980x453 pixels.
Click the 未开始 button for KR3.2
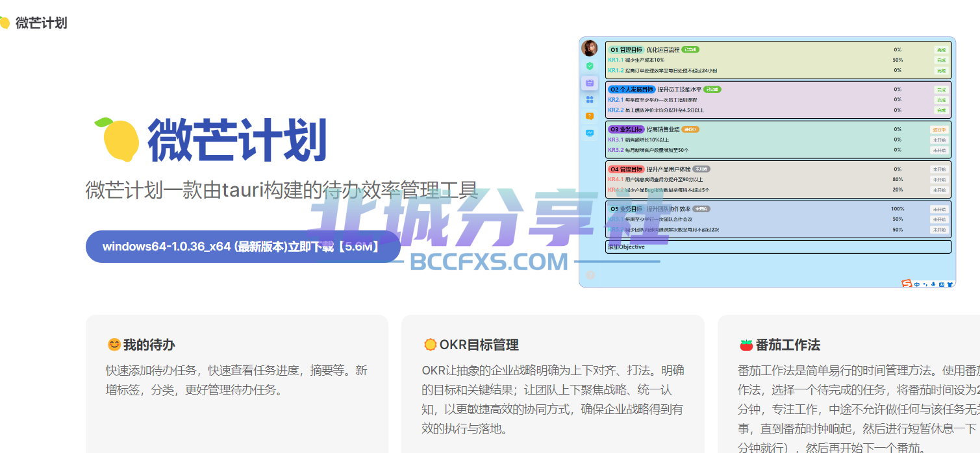pos(939,150)
